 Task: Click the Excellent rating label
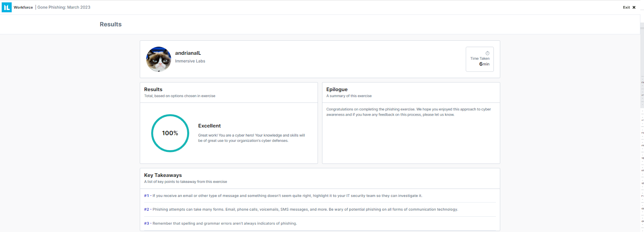pyautogui.click(x=209, y=126)
